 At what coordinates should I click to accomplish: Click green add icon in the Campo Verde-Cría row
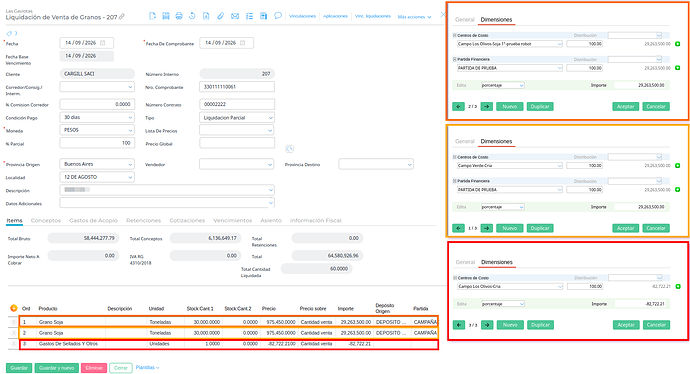[x=678, y=166]
